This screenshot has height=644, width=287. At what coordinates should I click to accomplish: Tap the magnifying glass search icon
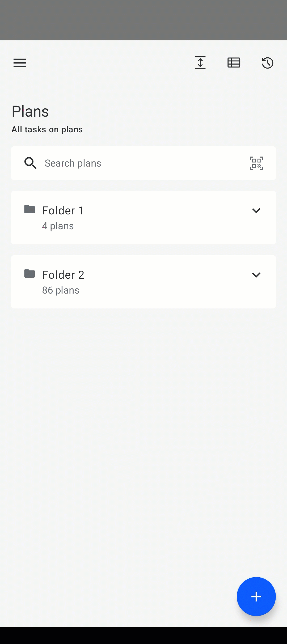31,163
